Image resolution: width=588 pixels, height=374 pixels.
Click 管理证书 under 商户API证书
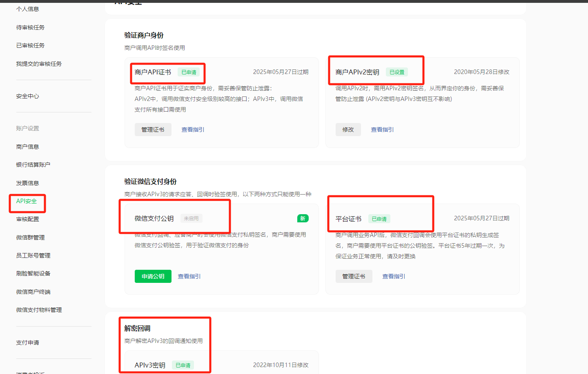(x=153, y=130)
